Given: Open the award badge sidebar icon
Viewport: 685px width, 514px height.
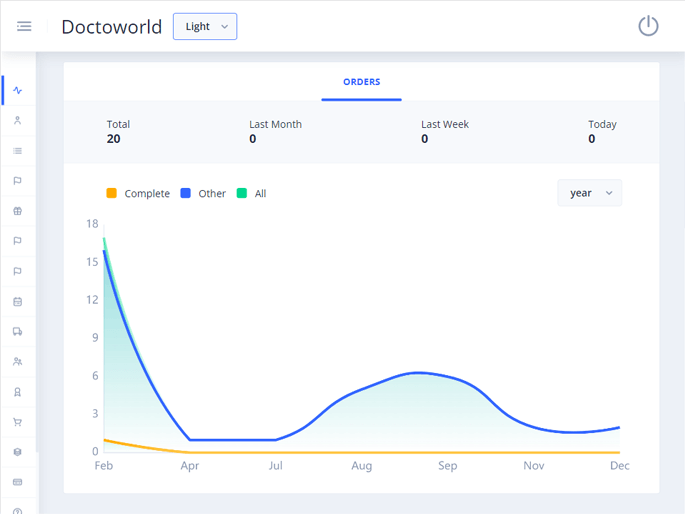Looking at the screenshot, I should pos(18,392).
